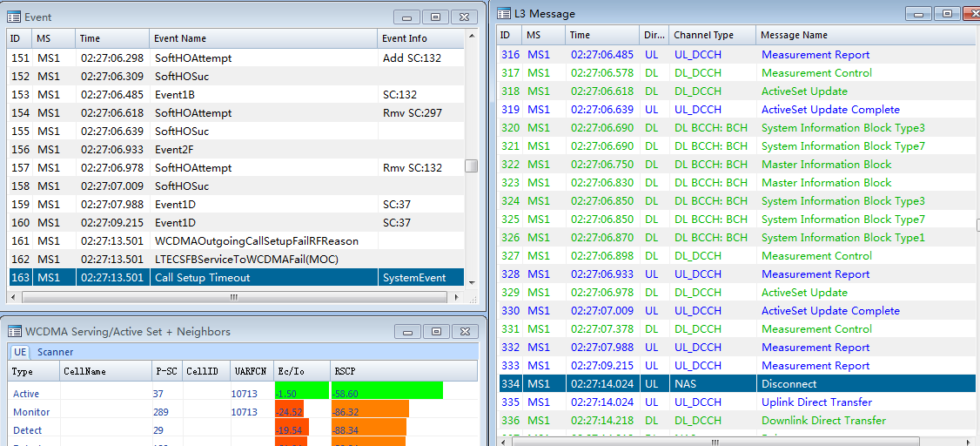The width and height of the screenshot is (980, 446).
Task: Close the Event window
Action: [464, 17]
